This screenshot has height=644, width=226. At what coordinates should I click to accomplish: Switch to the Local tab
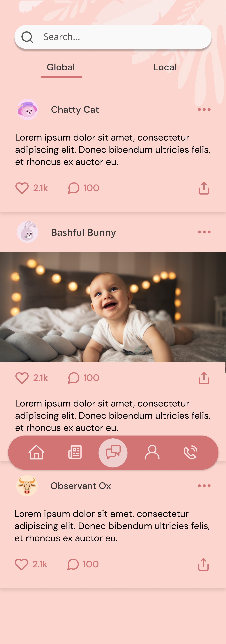[x=165, y=67]
